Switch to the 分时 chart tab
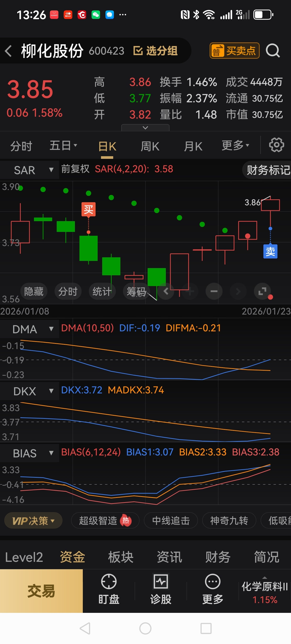 (21, 146)
